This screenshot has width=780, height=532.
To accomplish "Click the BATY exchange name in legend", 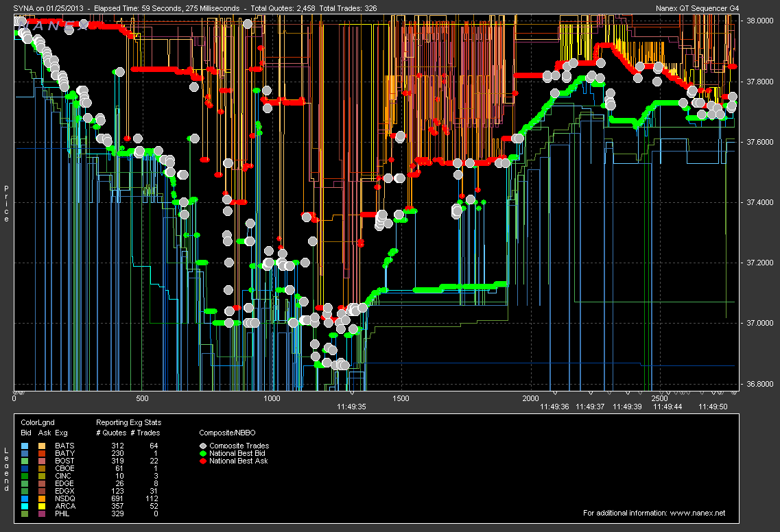I will (64, 453).
